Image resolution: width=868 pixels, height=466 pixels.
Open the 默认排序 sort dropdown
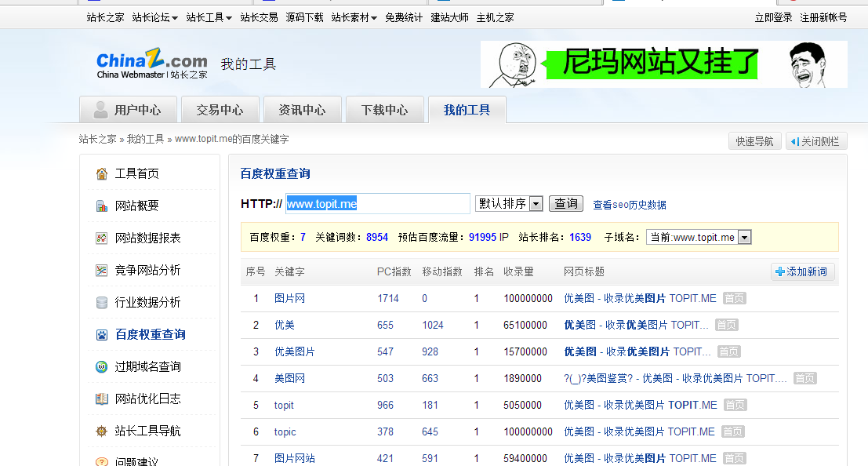(x=509, y=204)
